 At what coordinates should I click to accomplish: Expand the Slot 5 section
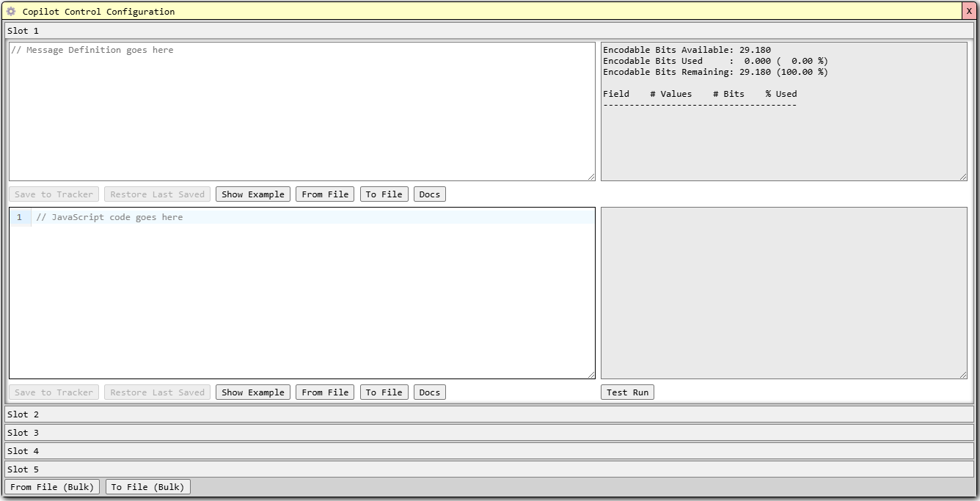click(489, 469)
